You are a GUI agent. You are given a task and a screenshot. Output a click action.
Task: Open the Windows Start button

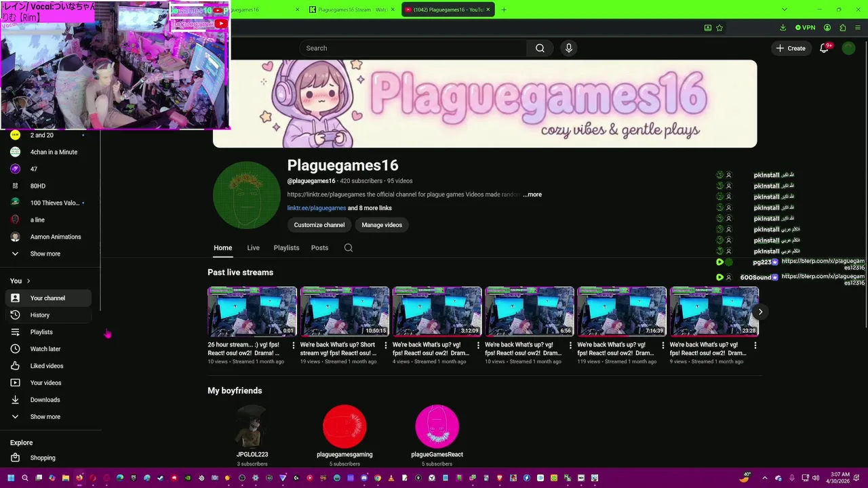(x=11, y=478)
